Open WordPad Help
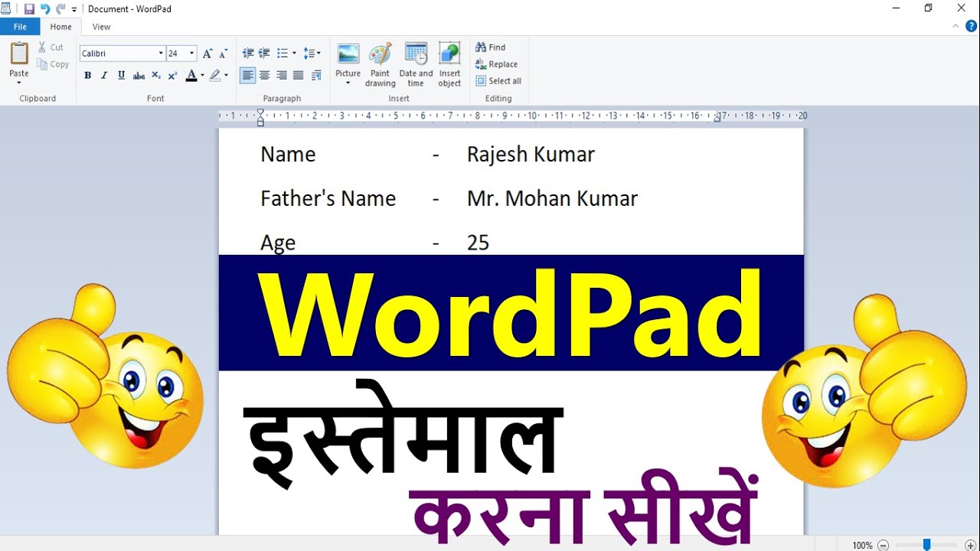The width and height of the screenshot is (980, 551). click(971, 26)
